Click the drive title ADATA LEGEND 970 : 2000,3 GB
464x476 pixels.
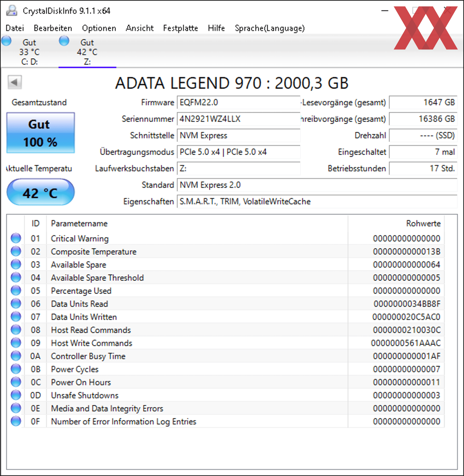(232, 83)
